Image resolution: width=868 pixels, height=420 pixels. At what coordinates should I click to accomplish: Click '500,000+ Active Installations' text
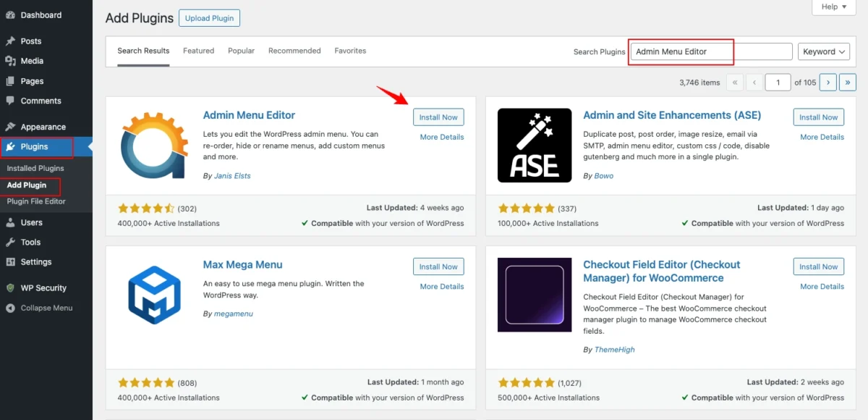pyautogui.click(x=549, y=398)
